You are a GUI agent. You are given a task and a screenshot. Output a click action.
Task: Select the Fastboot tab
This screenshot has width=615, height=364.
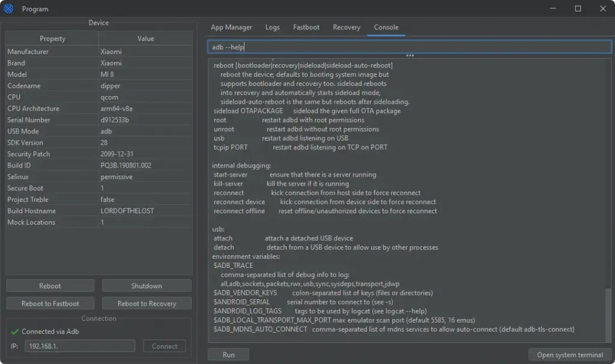coord(306,27)
